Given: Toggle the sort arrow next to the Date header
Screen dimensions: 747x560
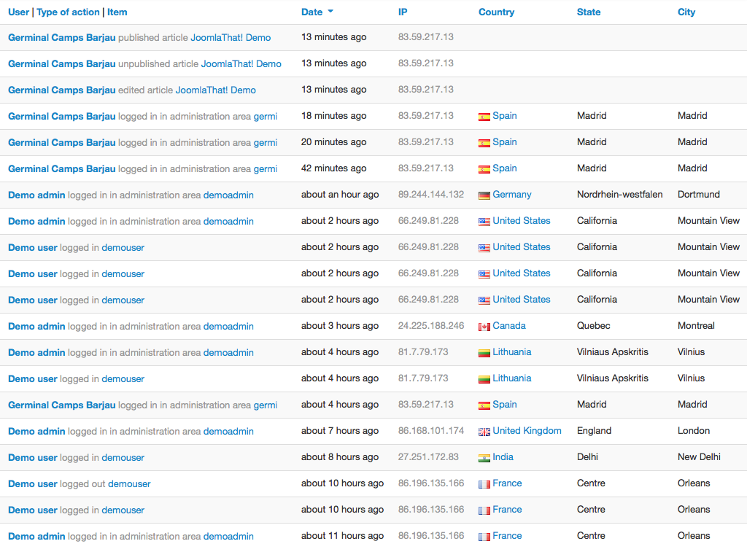Looking at the screenshot, I should (330, 12).
